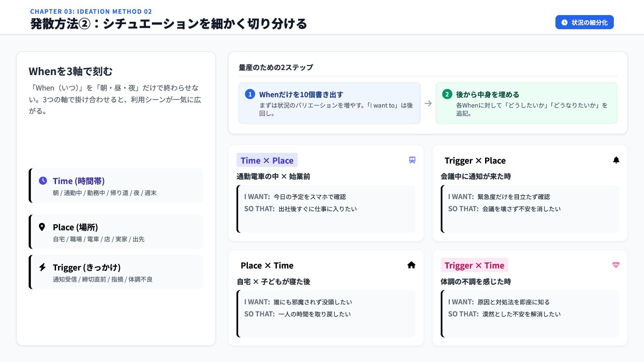Click the blue number 1 step circle
The height and width of the screenshot is (362, 644).
click(250, 94)
